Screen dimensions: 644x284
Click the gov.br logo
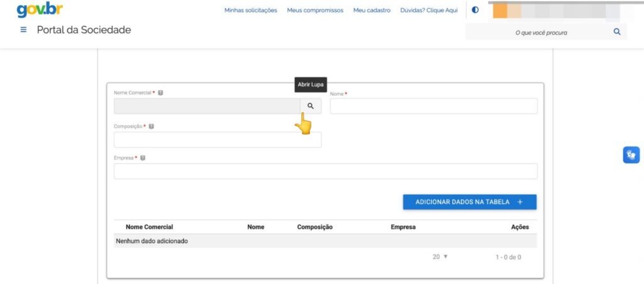40,9
